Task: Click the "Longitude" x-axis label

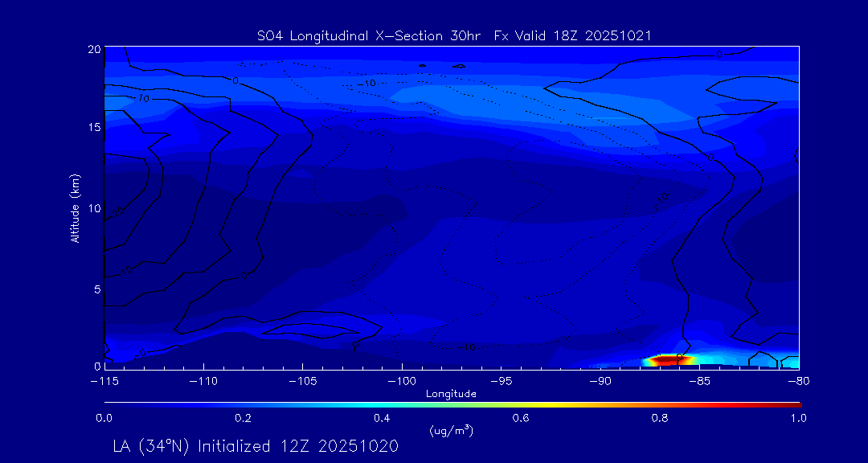Action: (x=451, y=394)
